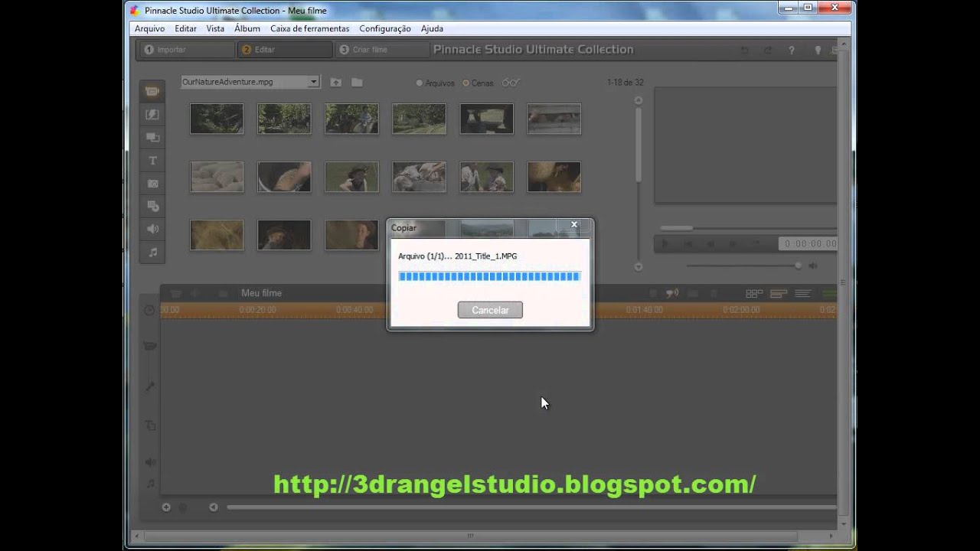Open the transitions album tab

[x=152, y=115]
